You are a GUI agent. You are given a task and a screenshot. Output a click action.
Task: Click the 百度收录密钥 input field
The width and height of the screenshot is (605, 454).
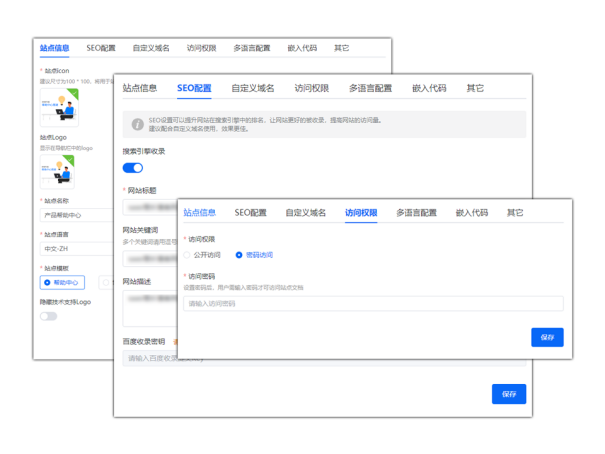click(x=324, y=358)
